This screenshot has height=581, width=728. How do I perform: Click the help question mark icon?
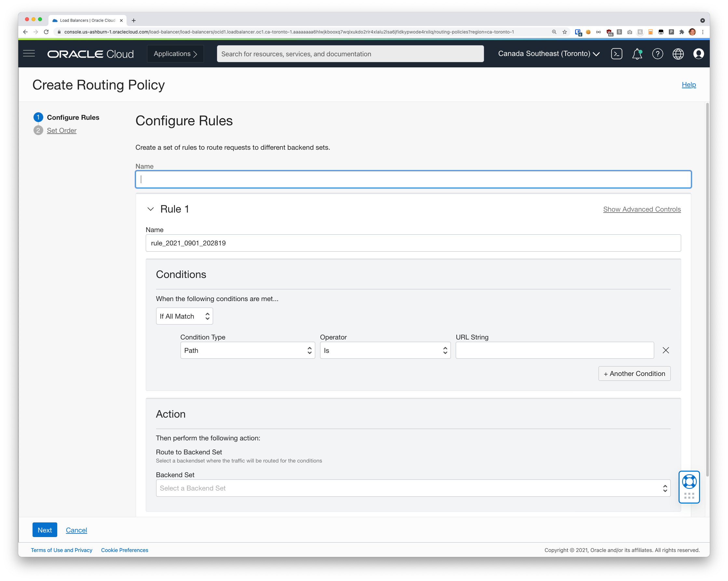pyautogui.click(x=657, y=54)
